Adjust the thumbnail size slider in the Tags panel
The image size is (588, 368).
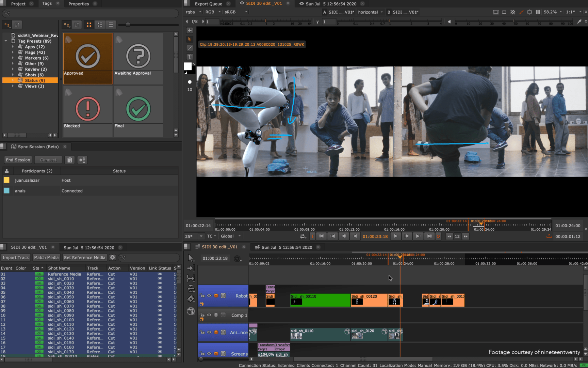128,24
